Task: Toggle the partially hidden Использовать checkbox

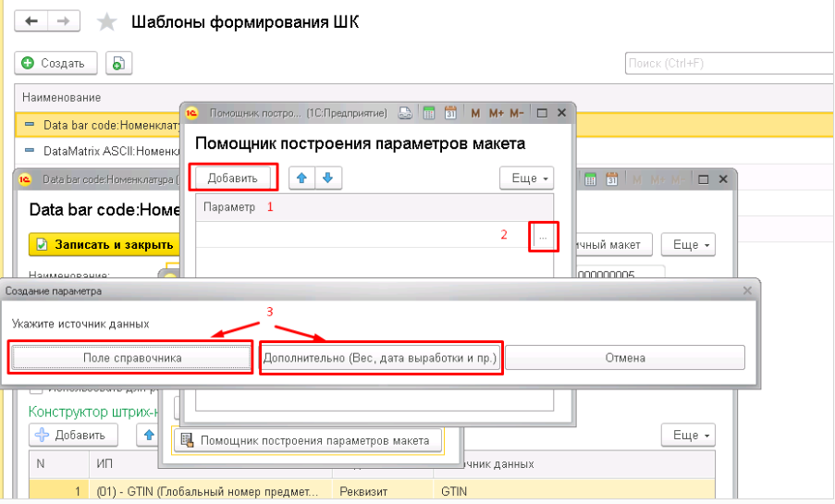Action: click(36, 390)
